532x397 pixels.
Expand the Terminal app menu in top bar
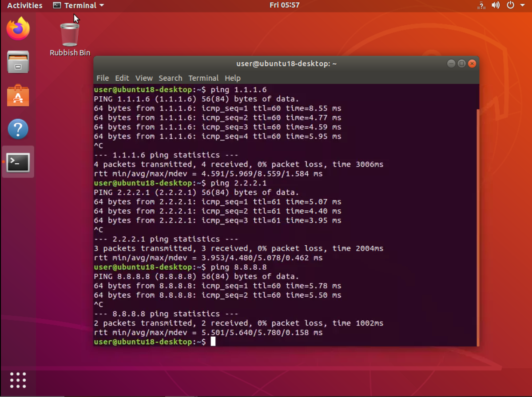79,5
